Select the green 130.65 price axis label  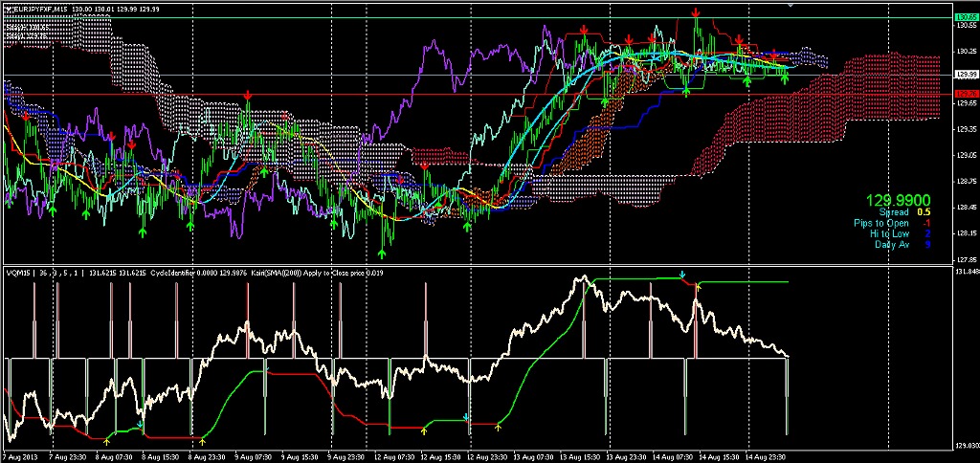(965, 17)
